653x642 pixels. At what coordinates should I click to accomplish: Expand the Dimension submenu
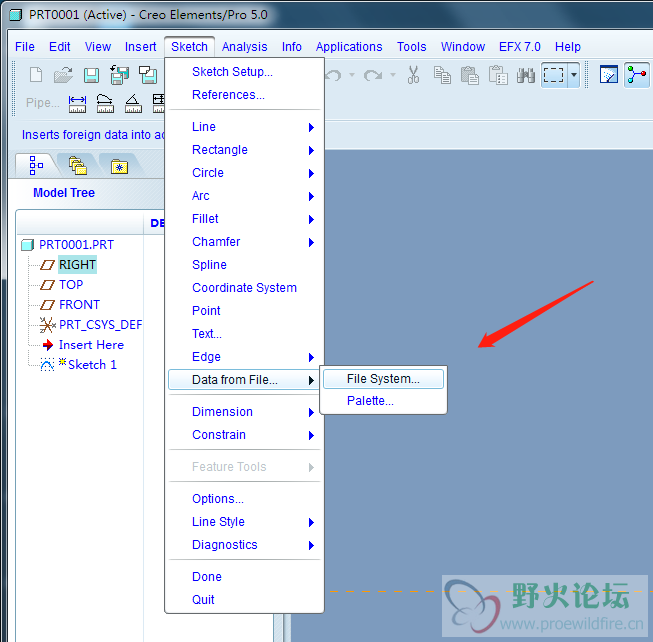pyautogui.click(x=244, y=412)
